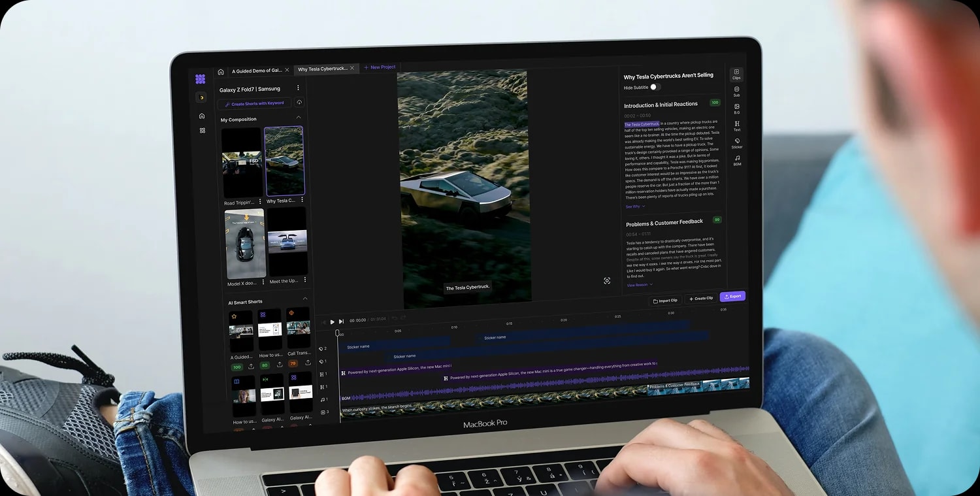Collapse the AI Smart Shorts section
This screenshot has width=980, height=496.
click(304, 299)
